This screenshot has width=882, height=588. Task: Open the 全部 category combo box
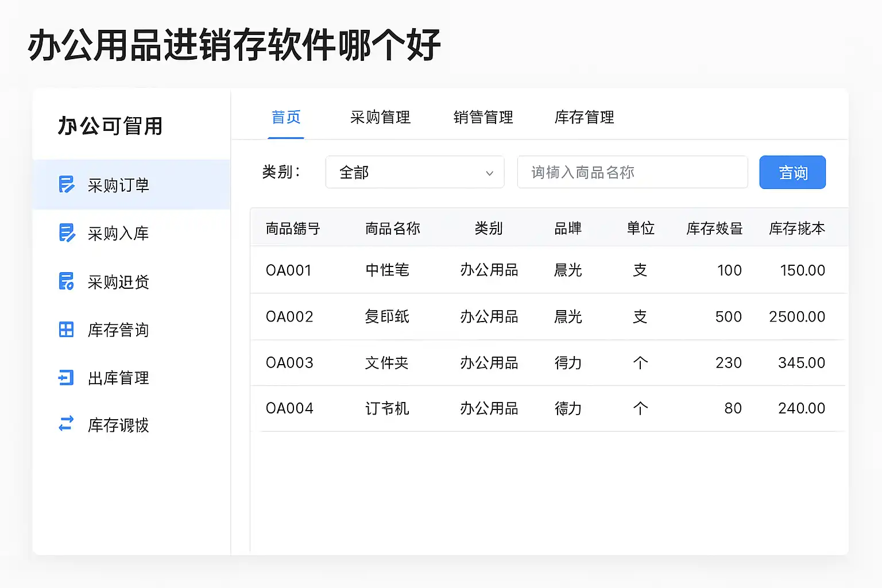[x=413, y=172]
